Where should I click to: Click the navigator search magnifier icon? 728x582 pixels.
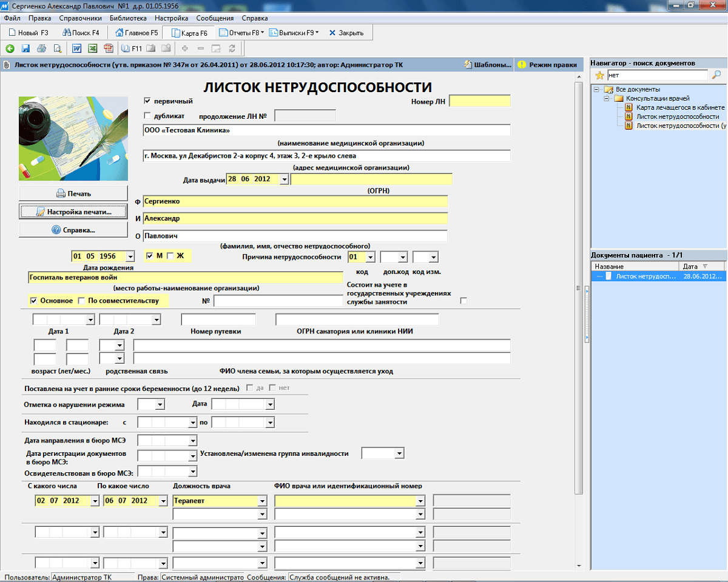716,75
